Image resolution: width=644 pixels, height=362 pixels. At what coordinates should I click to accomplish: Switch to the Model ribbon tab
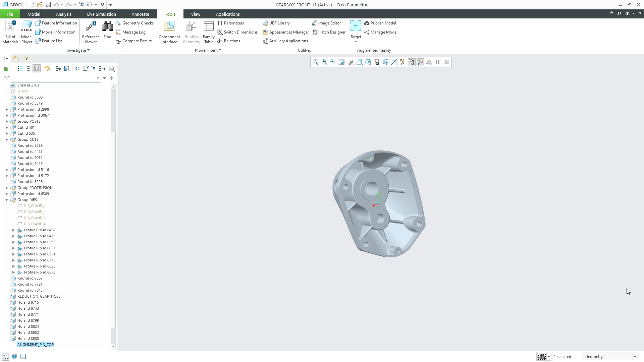pyautogui.click(x=34, y=14)
